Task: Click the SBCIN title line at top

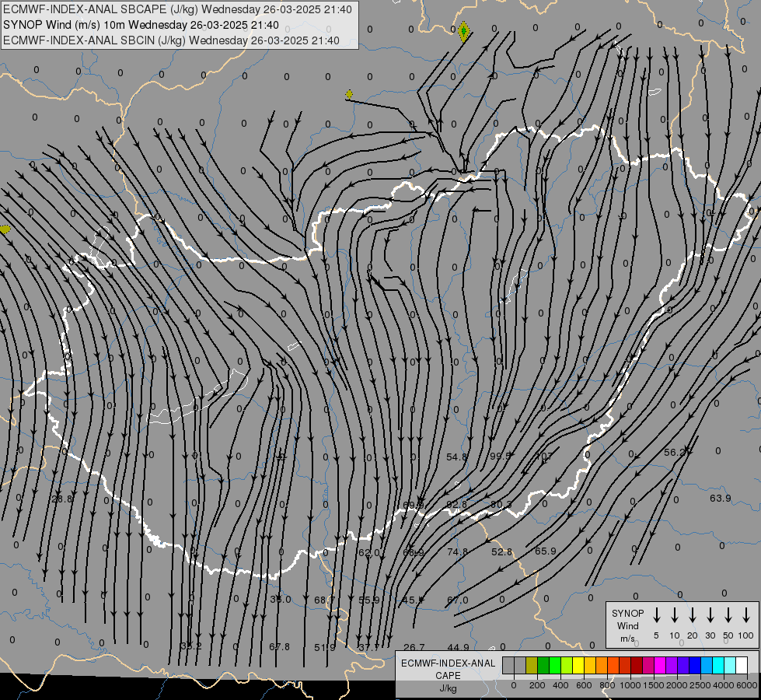Action: 171,40
